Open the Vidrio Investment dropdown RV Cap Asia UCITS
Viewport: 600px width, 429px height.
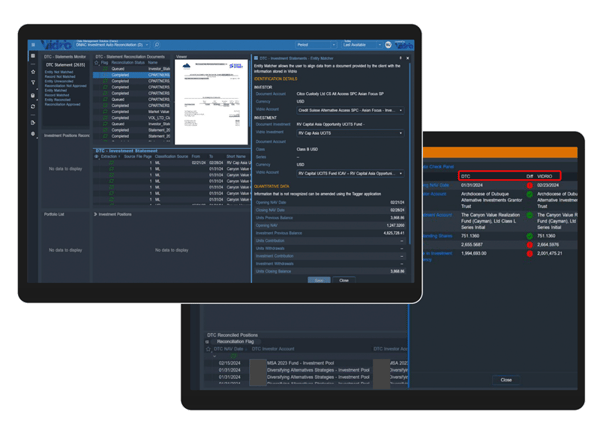point(350,133)
